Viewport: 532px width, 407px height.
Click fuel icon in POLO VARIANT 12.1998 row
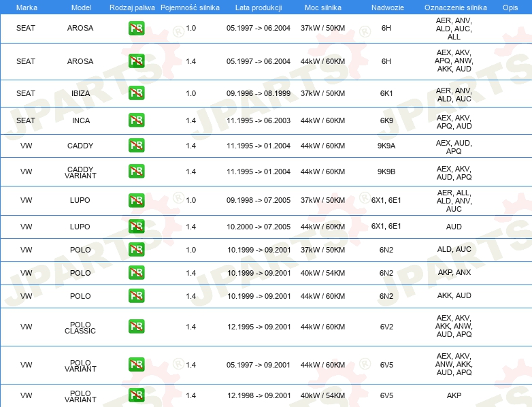(136, 395)
